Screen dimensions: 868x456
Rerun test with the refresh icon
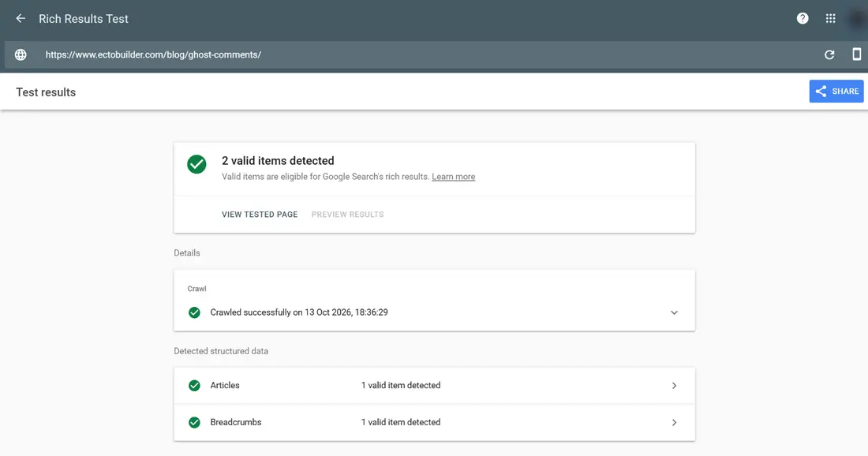829,54
